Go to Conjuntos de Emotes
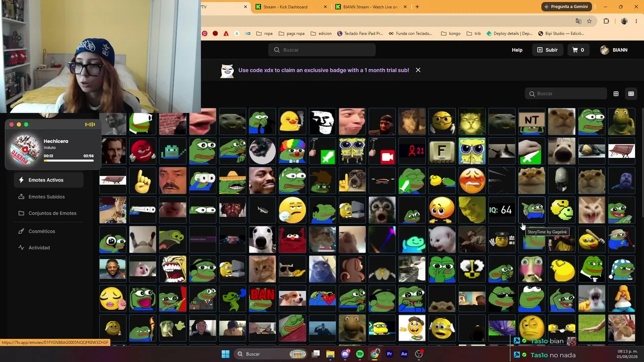 click(52, 213)
